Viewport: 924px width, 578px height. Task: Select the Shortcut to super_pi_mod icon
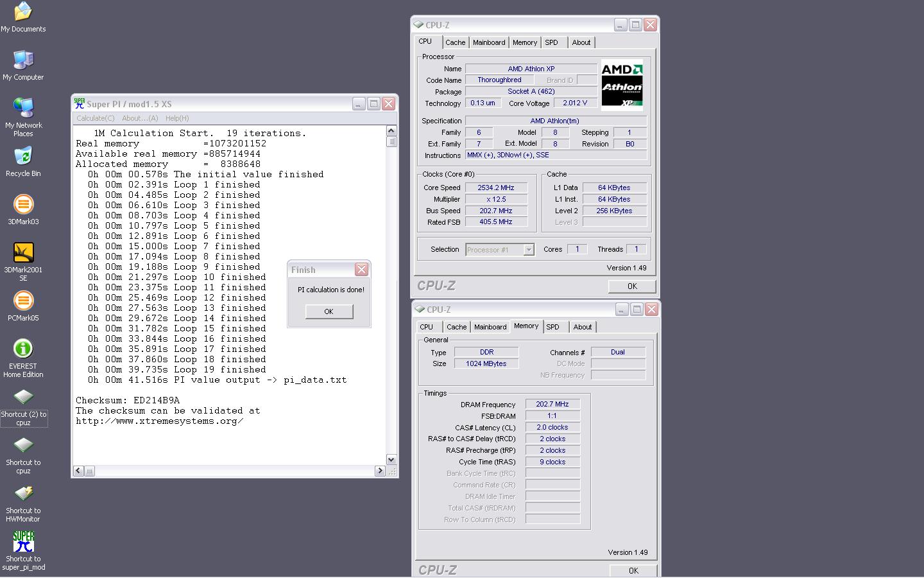[x=23, y=551]
